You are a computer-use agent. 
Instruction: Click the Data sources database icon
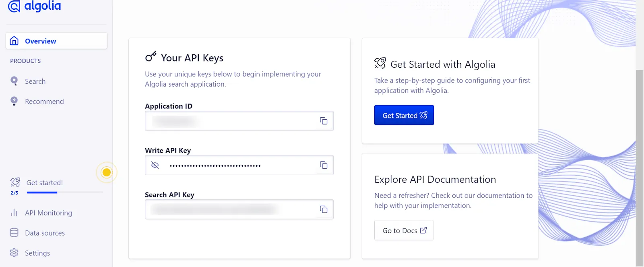click(x=14, y=233)
